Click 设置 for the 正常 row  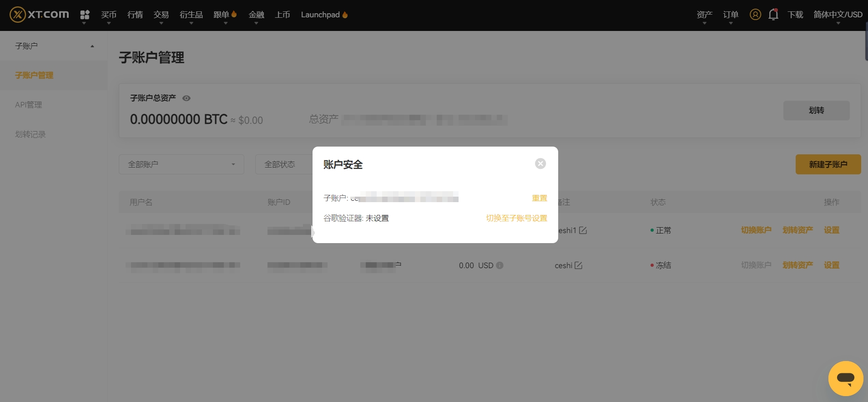[832, 230]
